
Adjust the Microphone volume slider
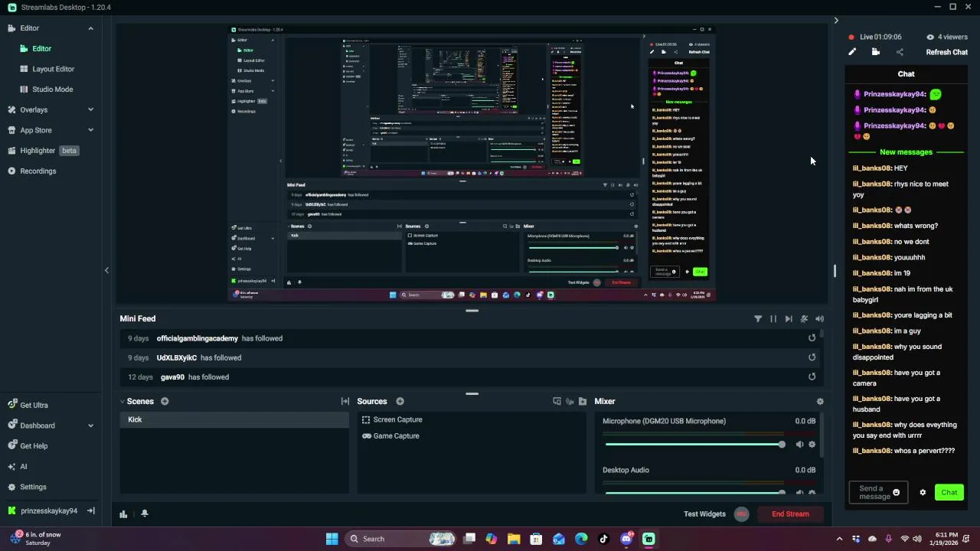pyautogui.click(x=694, y=445)
